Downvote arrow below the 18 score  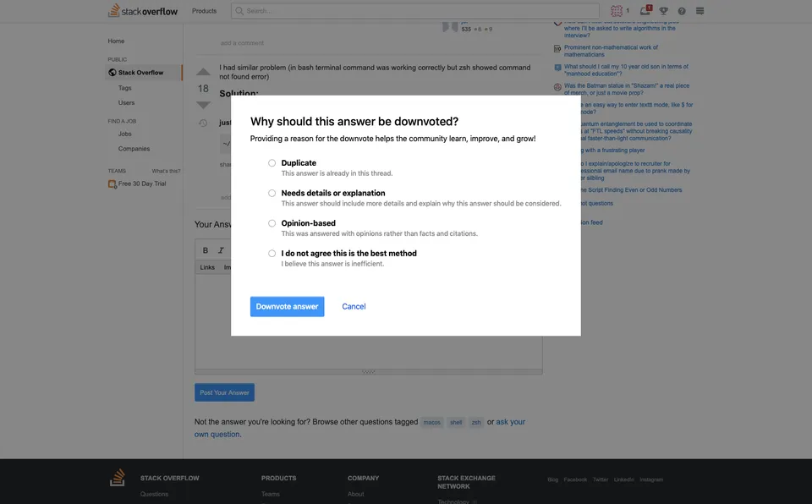coord(203,105)
